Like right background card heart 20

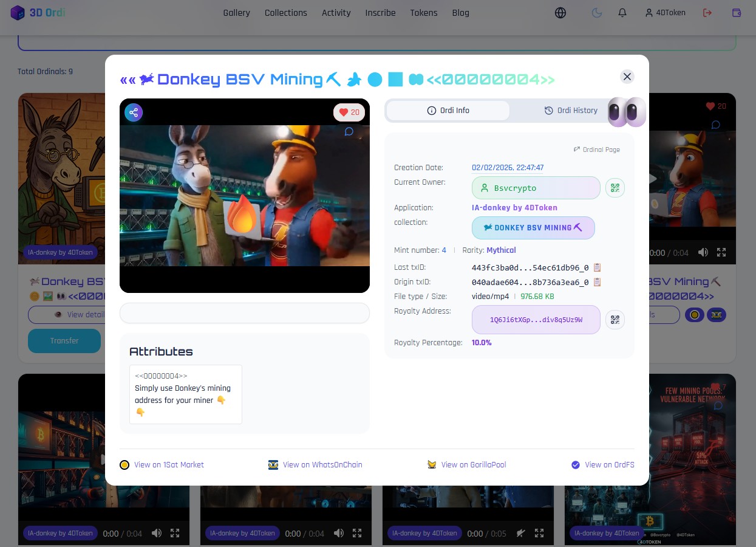[715, 106]
